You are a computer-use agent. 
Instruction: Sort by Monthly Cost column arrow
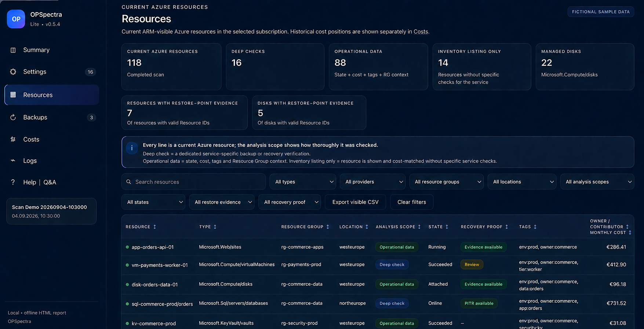click(630, 232)
